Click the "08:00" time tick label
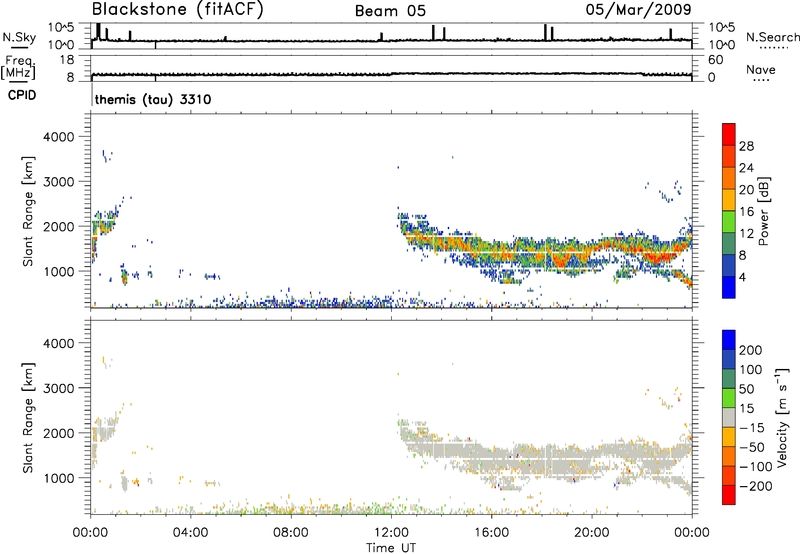The height and width of the screenshot is (554, 800). click(x=290, y=533)
